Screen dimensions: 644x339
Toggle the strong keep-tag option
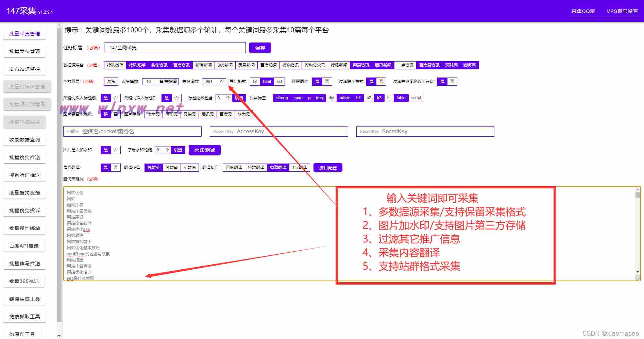[x=282, y=98]
